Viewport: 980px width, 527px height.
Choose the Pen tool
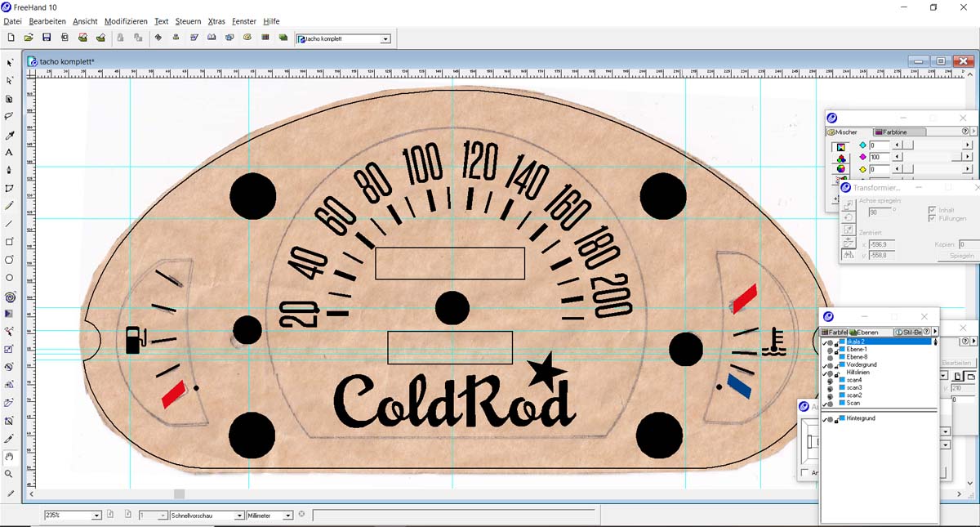(x=9, y=170)
